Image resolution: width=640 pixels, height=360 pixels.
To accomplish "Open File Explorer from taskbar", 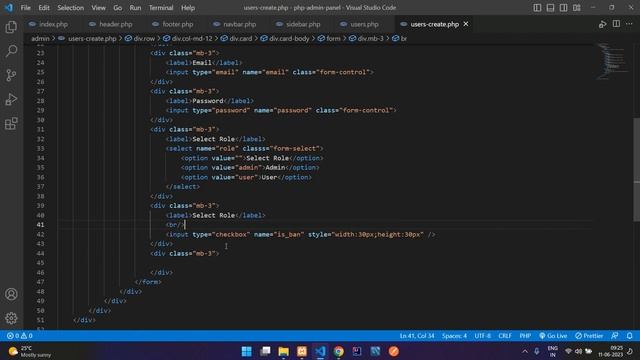I will click(x=283, y=351).
